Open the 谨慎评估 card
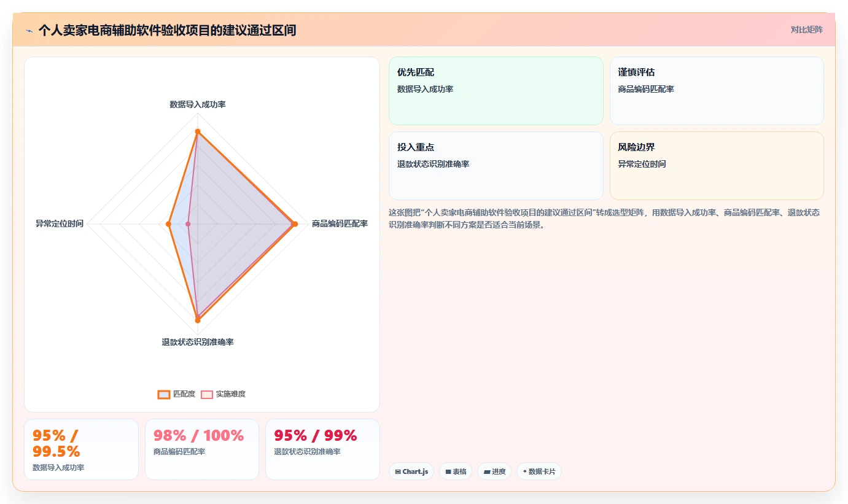The height and width of the screenshot is (504, 848). (716, 91)
